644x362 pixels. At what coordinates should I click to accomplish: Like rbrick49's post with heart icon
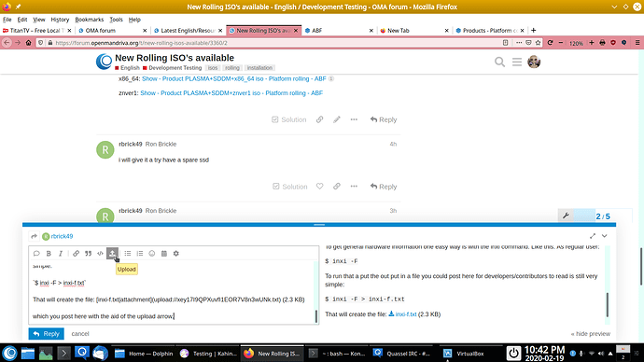(319, 187)
